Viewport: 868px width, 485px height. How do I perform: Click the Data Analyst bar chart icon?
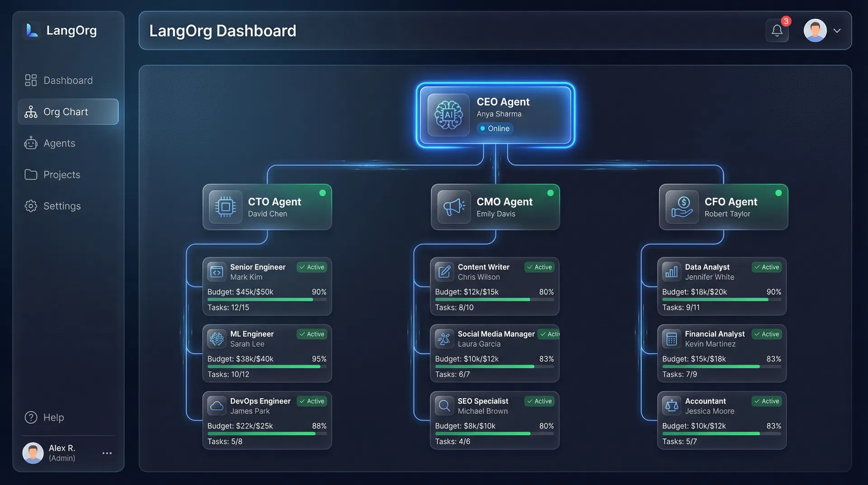[672, 271]
